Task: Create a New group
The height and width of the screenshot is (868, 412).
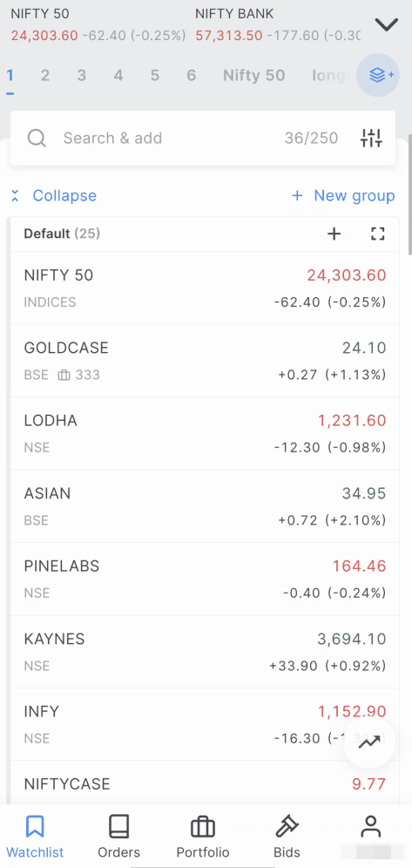Action: tap(343, 195)
